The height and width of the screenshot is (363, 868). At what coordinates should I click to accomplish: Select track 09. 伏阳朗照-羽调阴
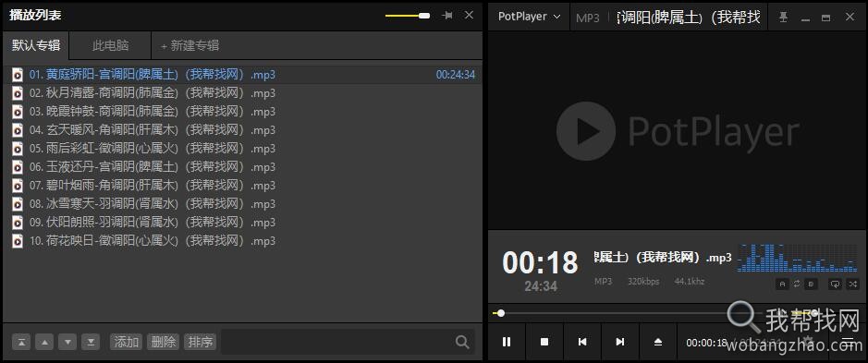click(242, 223)
